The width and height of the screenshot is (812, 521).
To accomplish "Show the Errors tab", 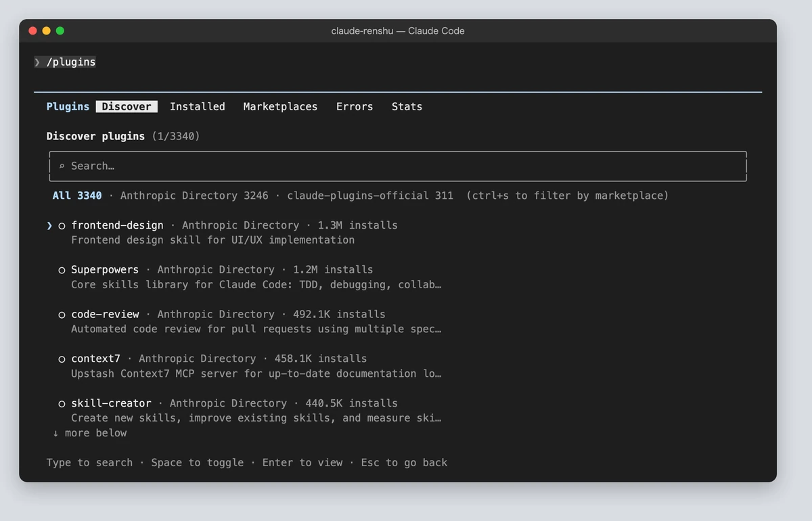I will point(355,106).
